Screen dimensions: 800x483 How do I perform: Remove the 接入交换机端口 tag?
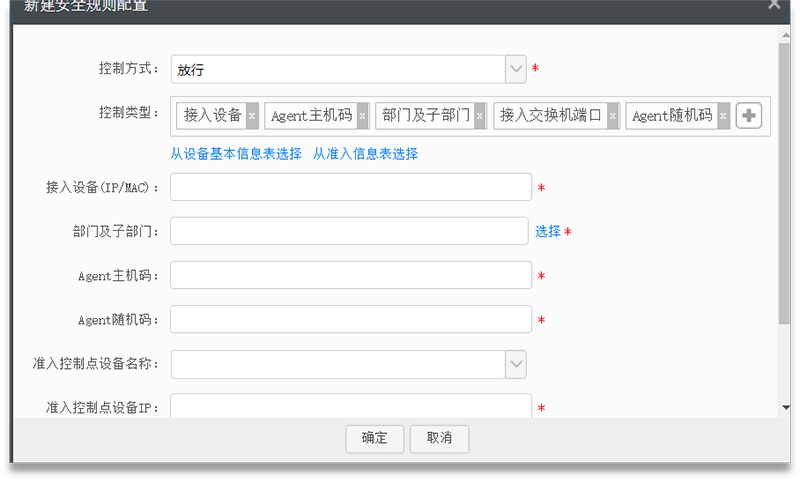[x=613, y=116]
